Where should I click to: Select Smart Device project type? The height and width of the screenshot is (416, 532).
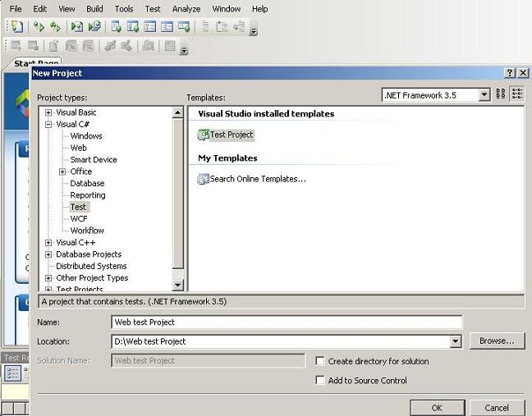click(x=94, y=160)
